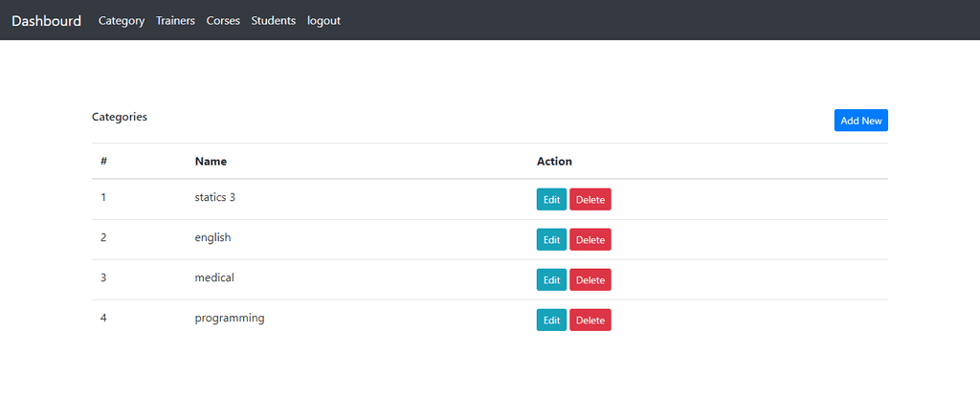Select the medical row name text

(214, 277)
